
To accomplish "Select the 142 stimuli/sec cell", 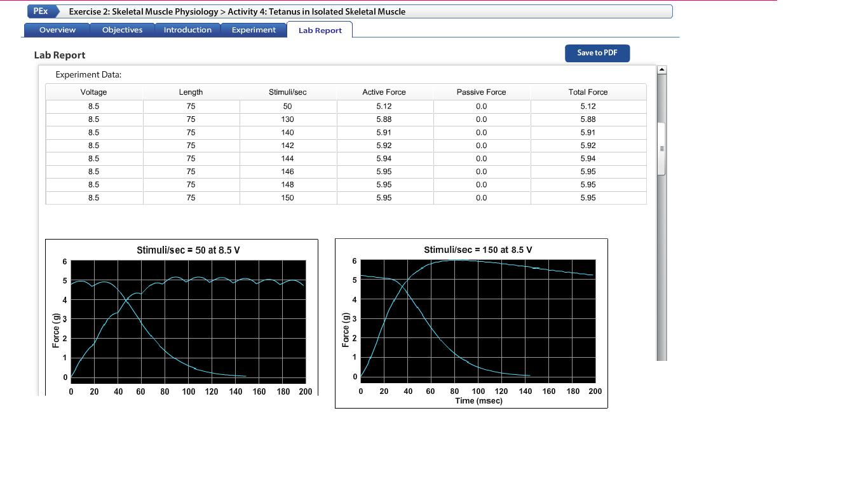I will point(288,146).
